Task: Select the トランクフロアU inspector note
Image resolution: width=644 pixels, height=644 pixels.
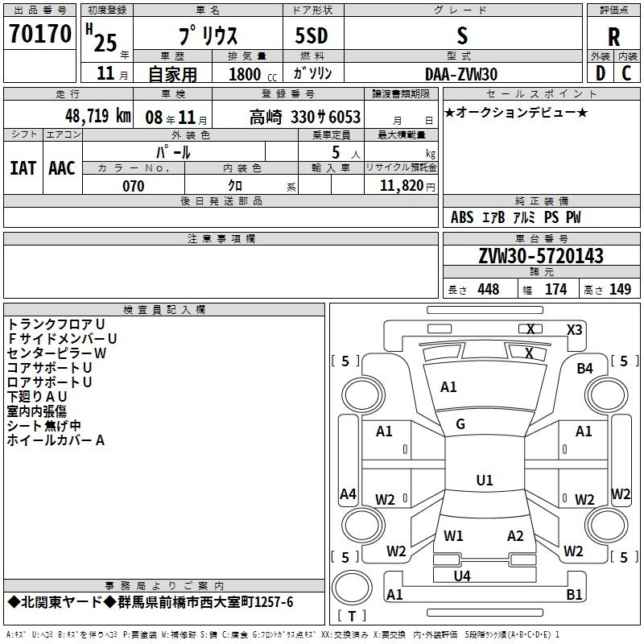Action: coord(56,324)
